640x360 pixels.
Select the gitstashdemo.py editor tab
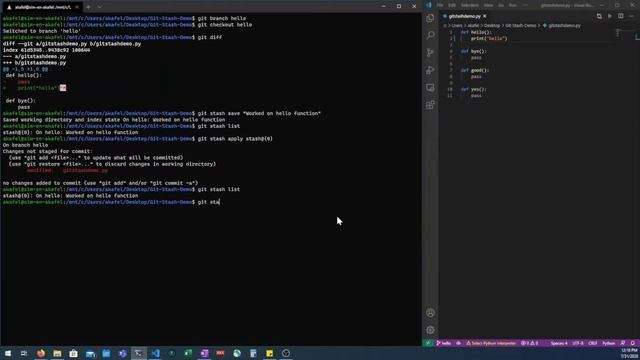point(464,16)
